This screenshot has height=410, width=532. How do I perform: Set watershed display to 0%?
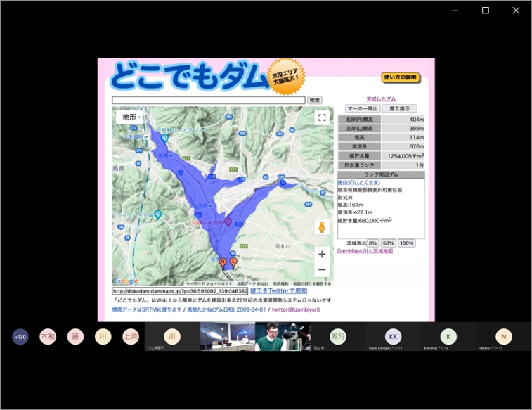point(372,243)
